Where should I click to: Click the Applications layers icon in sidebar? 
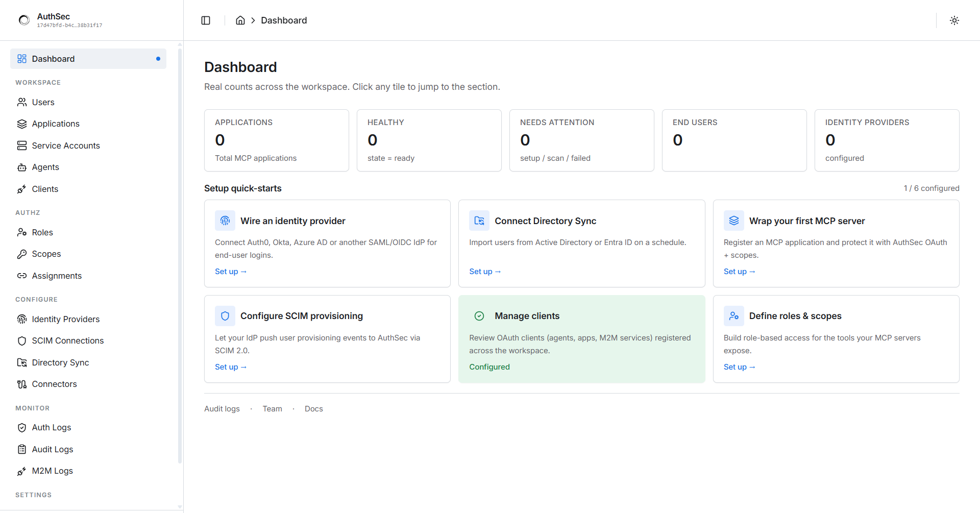pyautogui.click(x=22, y=124)
